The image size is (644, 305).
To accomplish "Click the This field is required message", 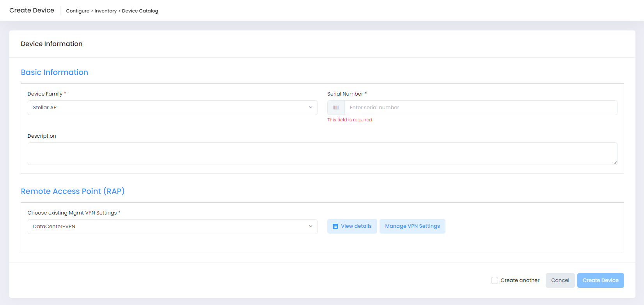I will (350, 120).
